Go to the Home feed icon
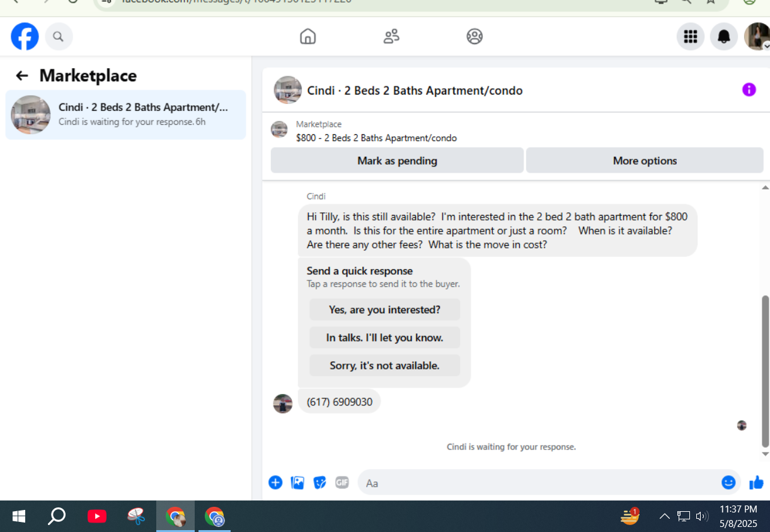The image size is (770, 532). point(307,37)
